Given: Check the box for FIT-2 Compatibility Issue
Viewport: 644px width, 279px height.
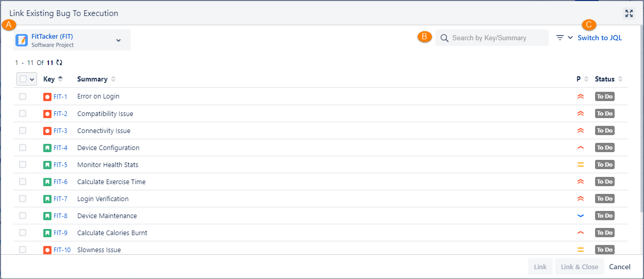Looking at the screenshot, I should 23,113.
